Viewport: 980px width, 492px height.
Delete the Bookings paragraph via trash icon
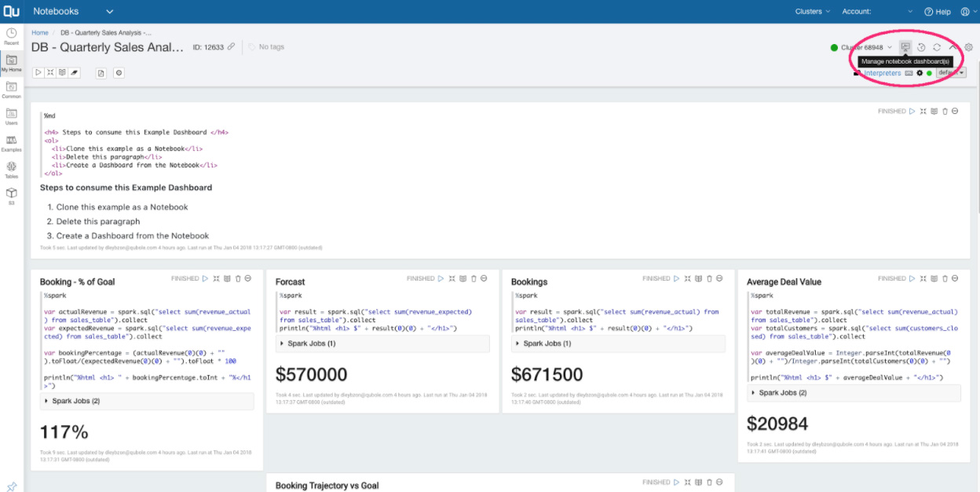[x=709, y=278]
